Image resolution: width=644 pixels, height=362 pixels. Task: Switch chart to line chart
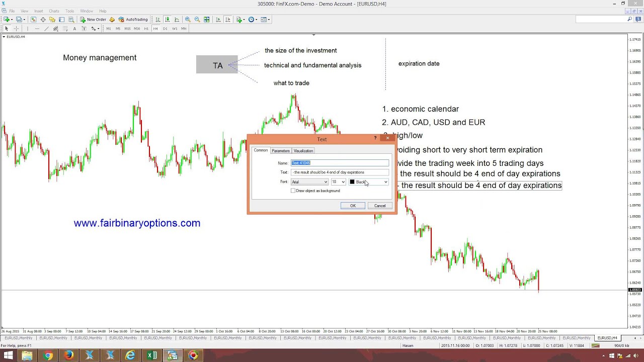177,20
